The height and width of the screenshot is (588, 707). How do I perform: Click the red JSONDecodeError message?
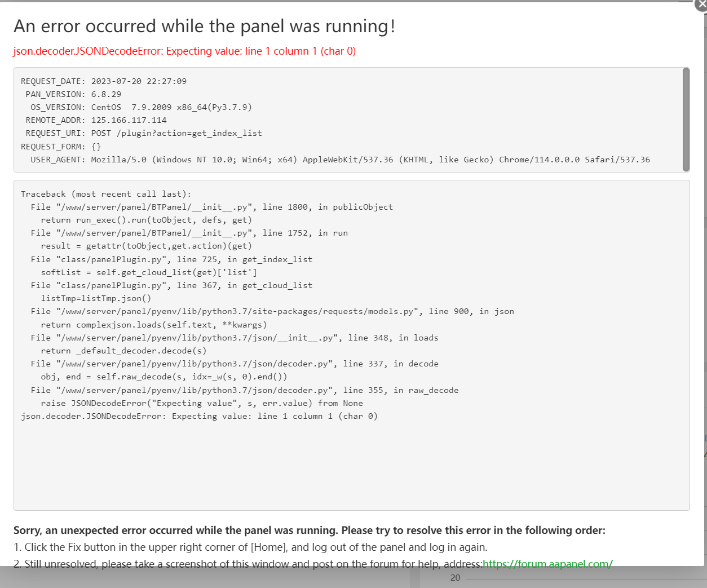pos(184,51)
